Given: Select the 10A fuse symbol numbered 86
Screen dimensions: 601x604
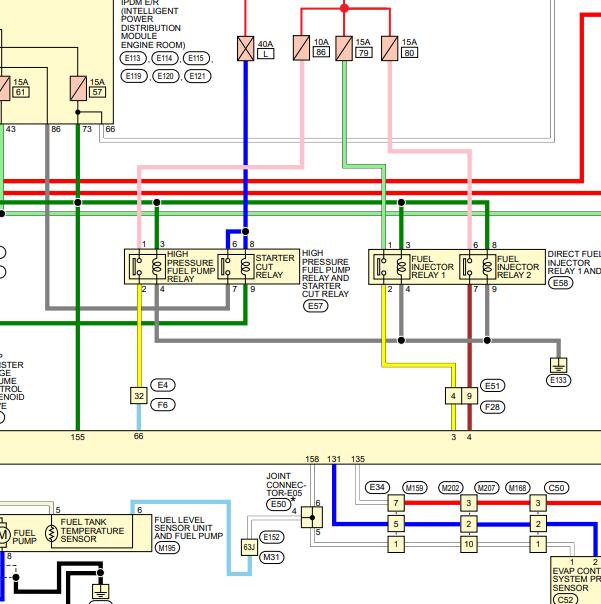Looking at the screenshot, I should pyautogui.click(x=301, y=48).
